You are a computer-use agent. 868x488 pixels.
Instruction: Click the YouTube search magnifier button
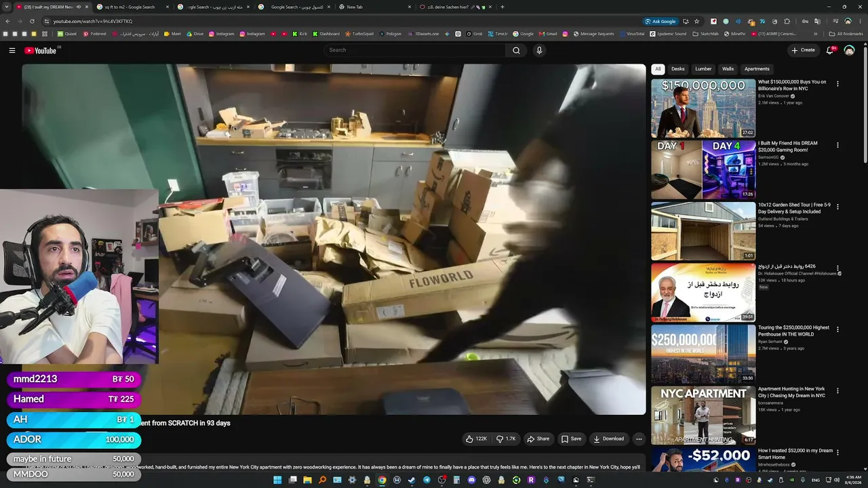[x=516, y=50]
